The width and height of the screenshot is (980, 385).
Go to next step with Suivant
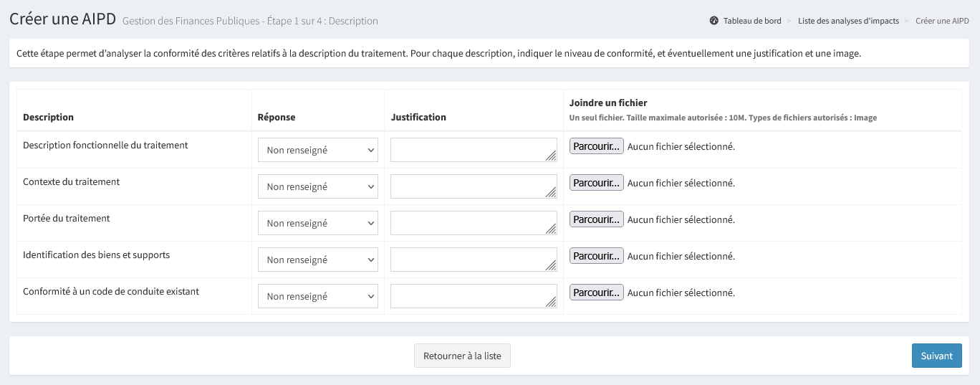click(x=936, y=356)
